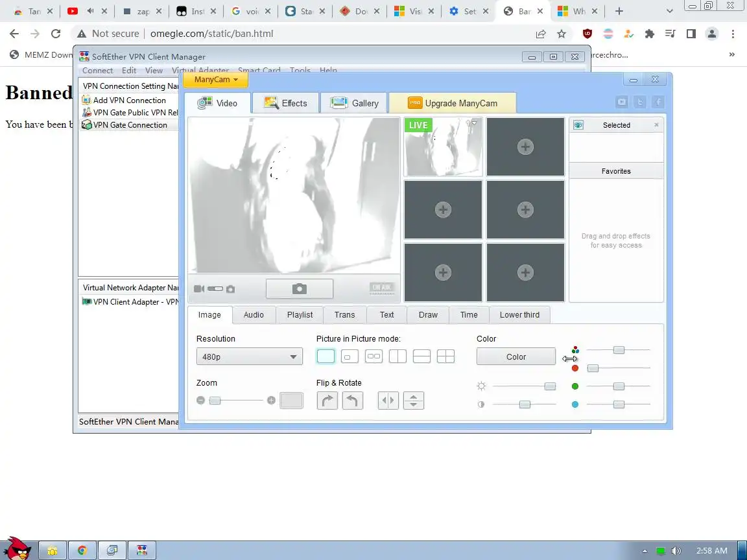Viewport: 747px width, 560px height.
Task: Flip video vertically in ManyCam
Action: pos(414,401)
